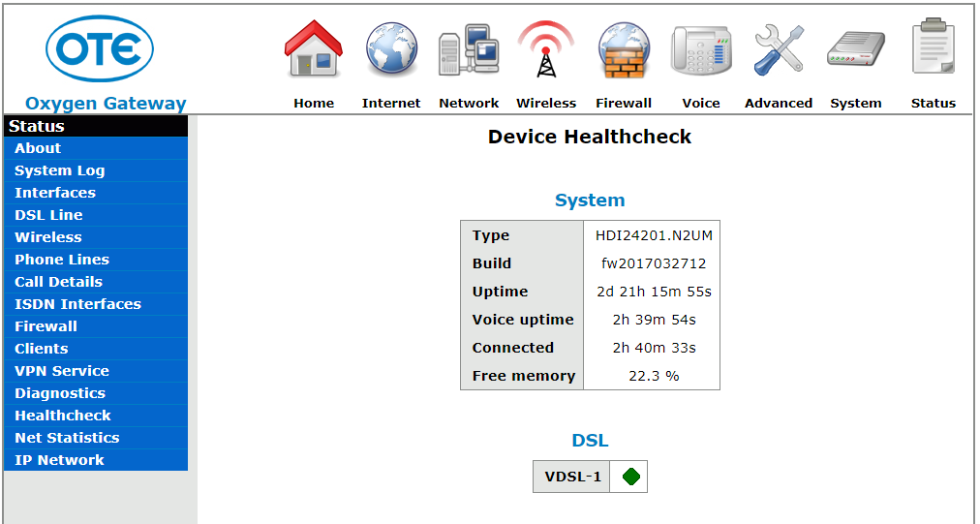Image resolution: width=980 pixels, height=524 pixels.
Task: Open Diagnostics in the sidebar
Action: coord(96,393)
